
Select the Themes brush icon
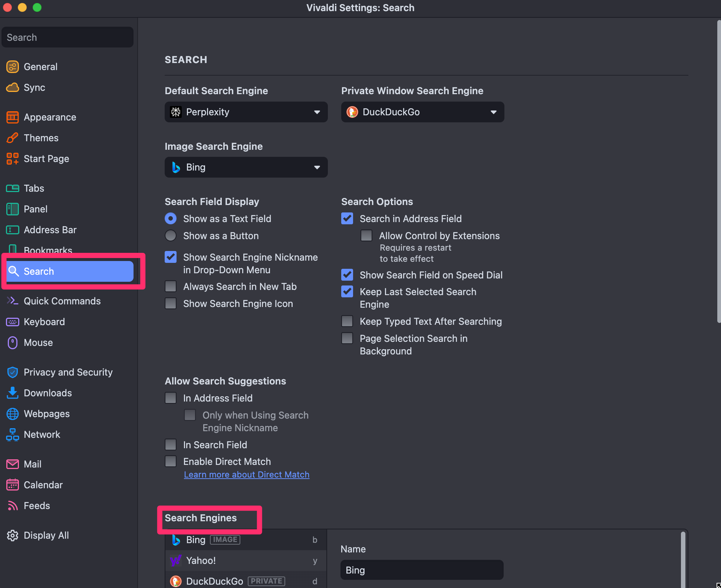point(13,138)
